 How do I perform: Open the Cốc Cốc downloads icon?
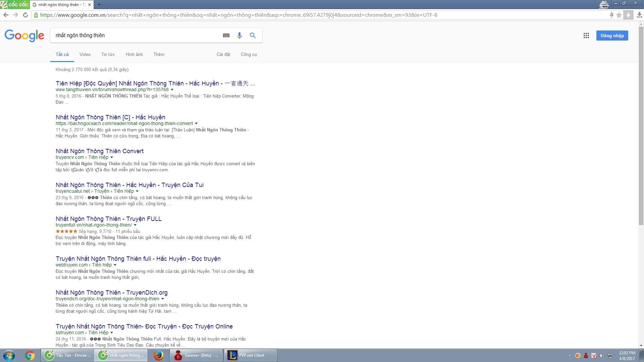(x=639, y=15)
